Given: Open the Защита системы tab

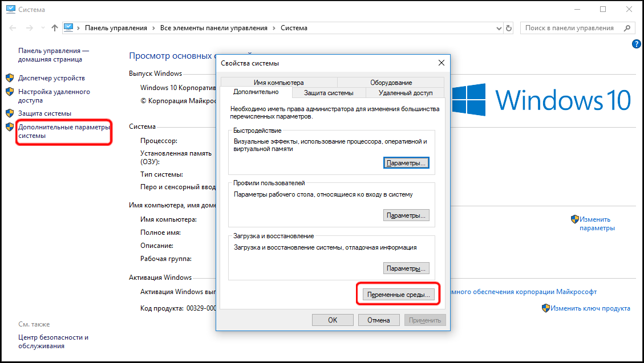Looking at the screenshot, I should [328, 93].
